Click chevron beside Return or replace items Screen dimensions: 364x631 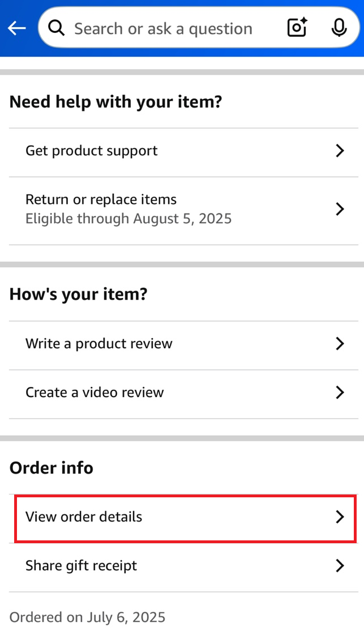340,209
